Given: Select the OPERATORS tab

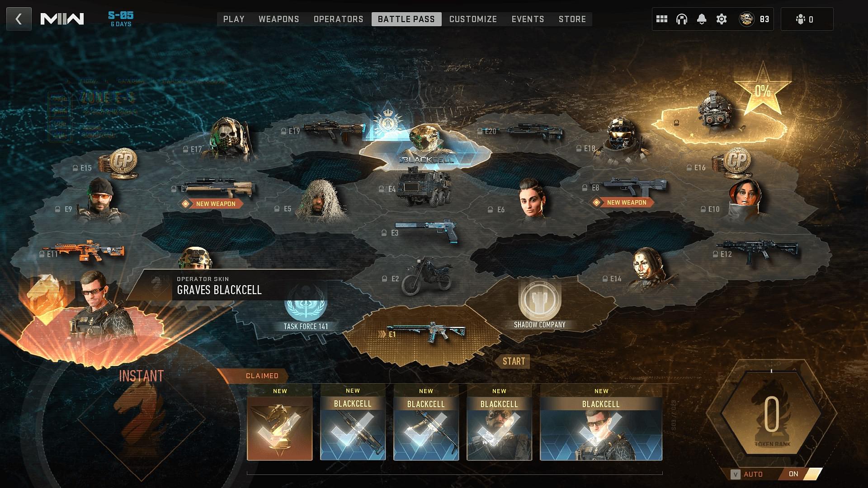Looking at the screenshot, I should point(337,19).
